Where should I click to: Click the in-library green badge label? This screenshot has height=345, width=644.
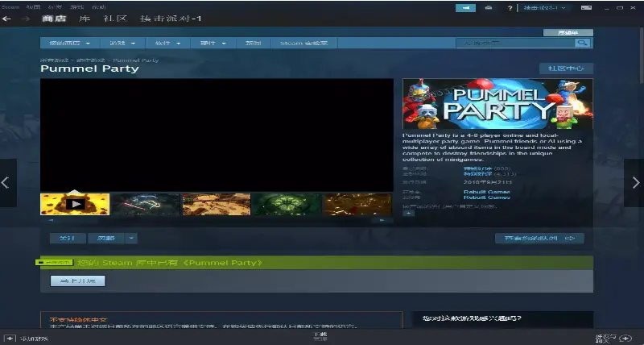pos(54,262)
